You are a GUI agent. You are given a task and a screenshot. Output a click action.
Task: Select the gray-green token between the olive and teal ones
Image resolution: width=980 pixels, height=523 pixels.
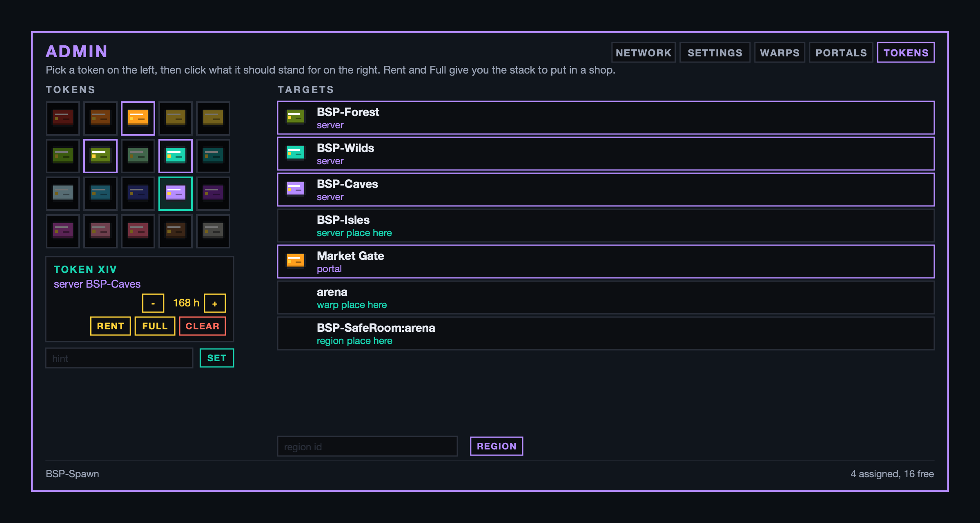tap(138, 156)
